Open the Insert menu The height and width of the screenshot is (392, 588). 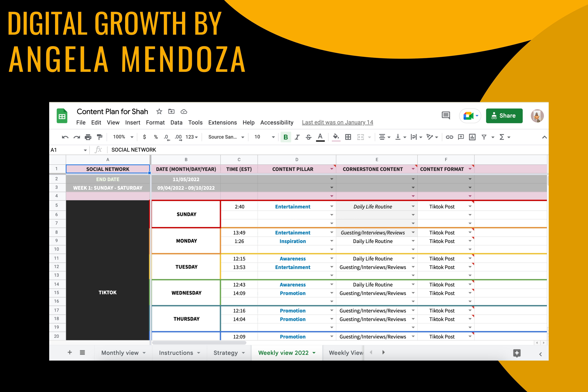click(x=133, y=123)
